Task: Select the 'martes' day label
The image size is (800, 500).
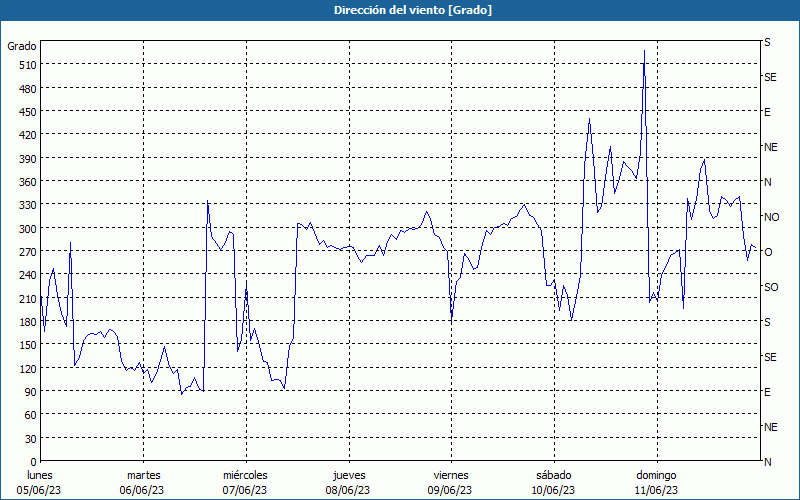Action: click(143, 475)
